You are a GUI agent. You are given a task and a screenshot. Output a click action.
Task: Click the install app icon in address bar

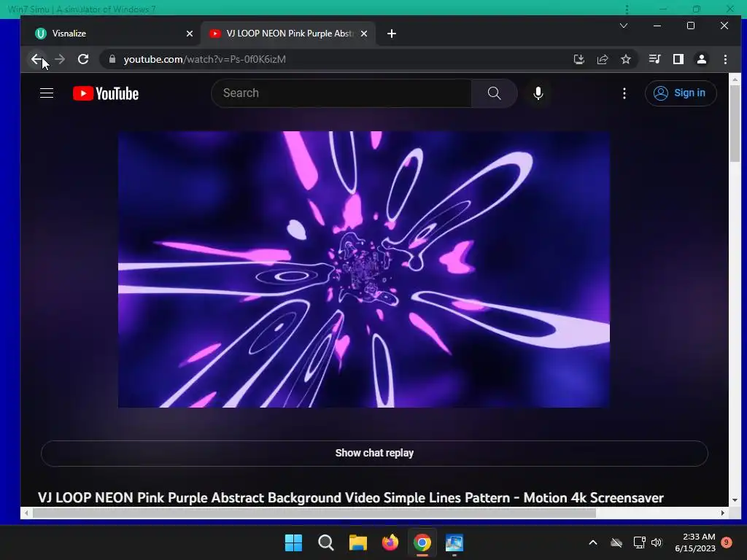tap(578, 59)
